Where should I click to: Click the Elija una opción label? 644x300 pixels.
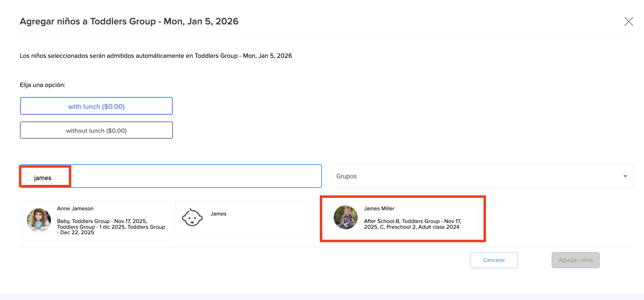tap(43, 85)
